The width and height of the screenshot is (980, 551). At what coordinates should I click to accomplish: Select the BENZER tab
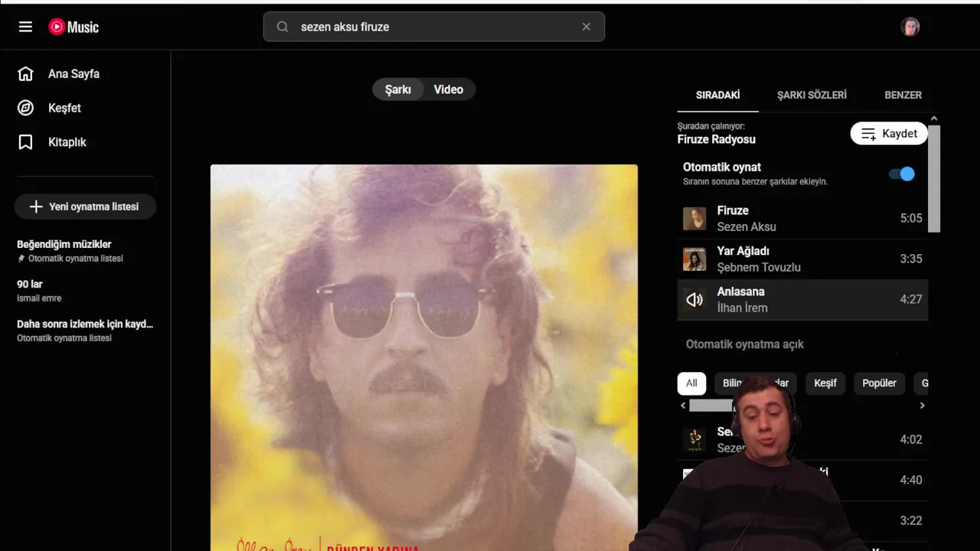[903, 95]
